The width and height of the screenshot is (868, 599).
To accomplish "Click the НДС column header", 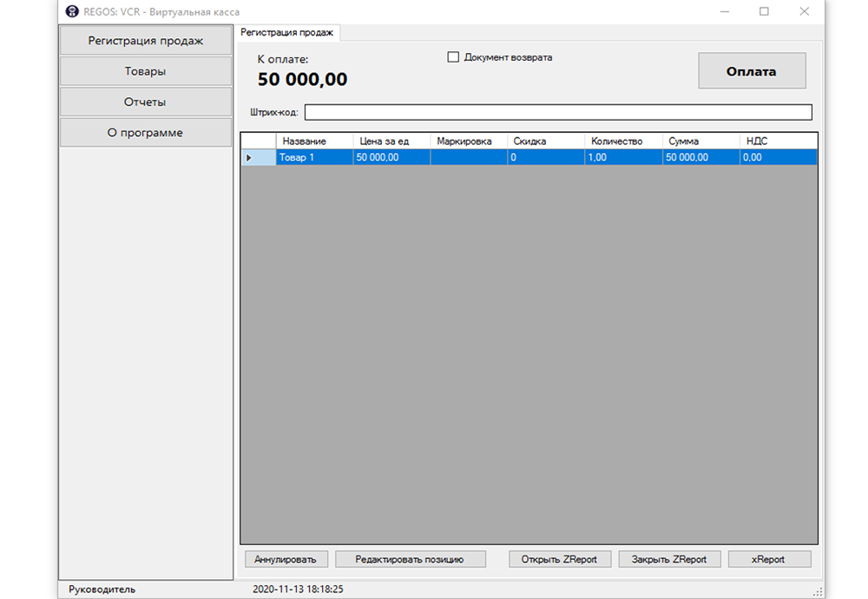I will click(779, 142).
